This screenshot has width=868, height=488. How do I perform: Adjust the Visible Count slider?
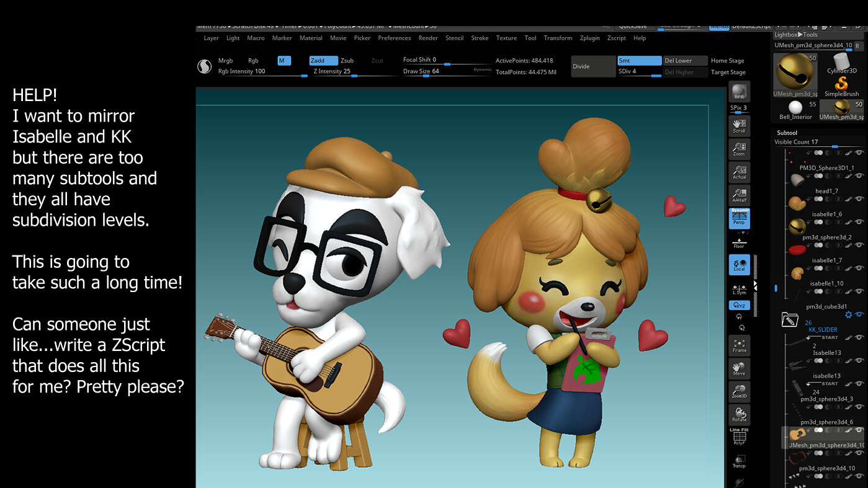818,143
